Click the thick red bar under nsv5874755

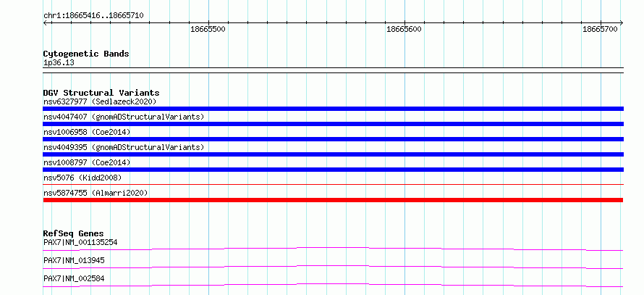pyautogui.click(x=333, y=200)
